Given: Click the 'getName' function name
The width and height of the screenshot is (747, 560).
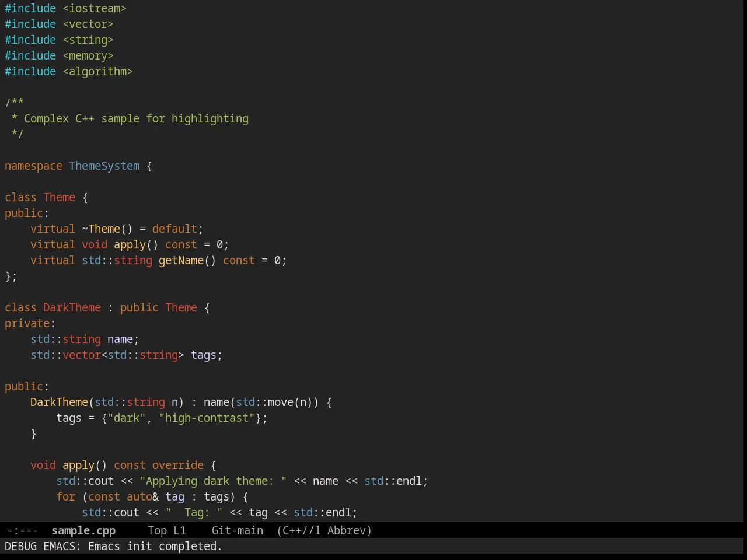Looking at the screenshot, I should coord(181,260).
